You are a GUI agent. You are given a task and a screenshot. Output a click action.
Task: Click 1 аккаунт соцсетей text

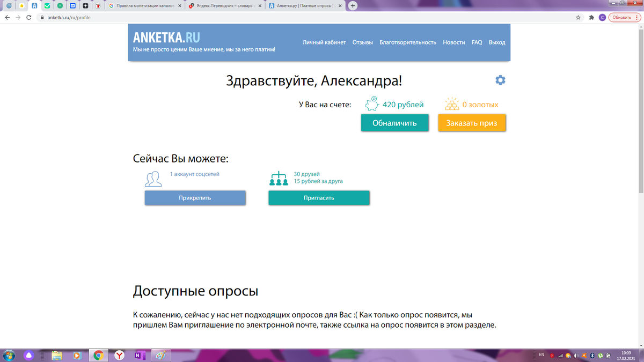tap(195, 174)
